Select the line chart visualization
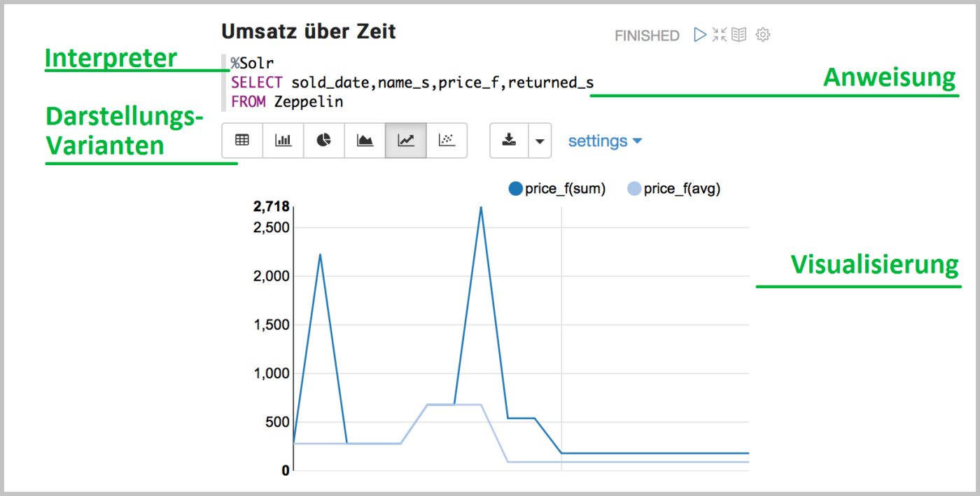The width and height of the screenshot is (980, 496). click(x=406, y=141)
